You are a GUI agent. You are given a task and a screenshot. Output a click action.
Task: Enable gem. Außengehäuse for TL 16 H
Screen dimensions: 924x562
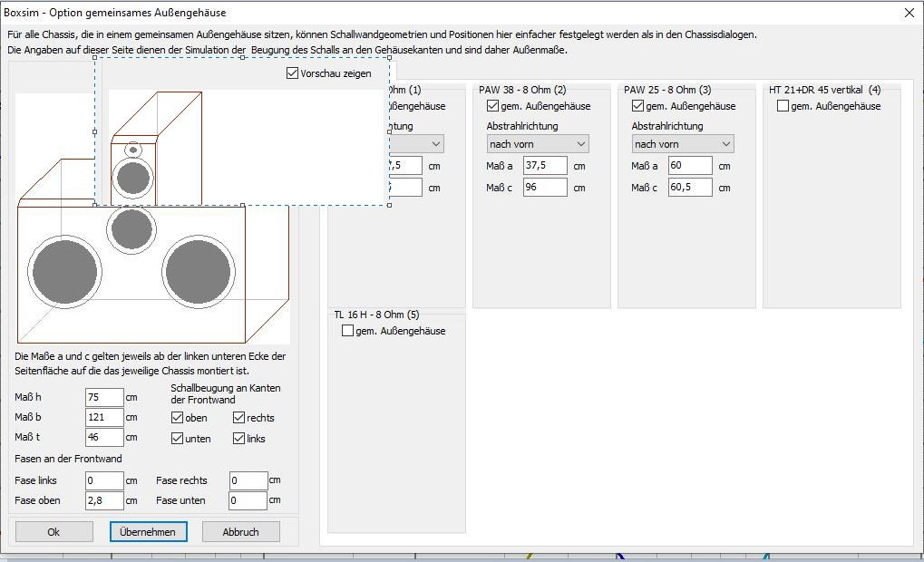click(347, 331)
